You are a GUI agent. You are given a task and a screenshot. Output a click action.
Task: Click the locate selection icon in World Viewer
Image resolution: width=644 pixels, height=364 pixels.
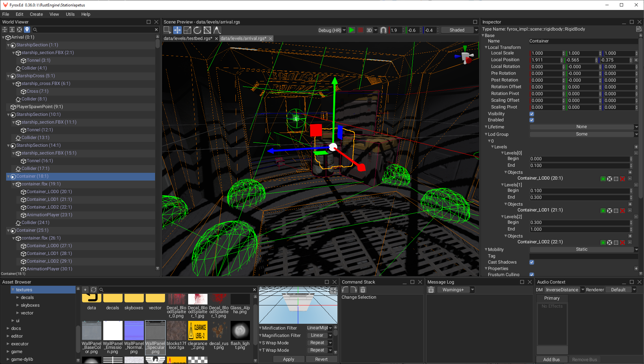pos(19,30)
